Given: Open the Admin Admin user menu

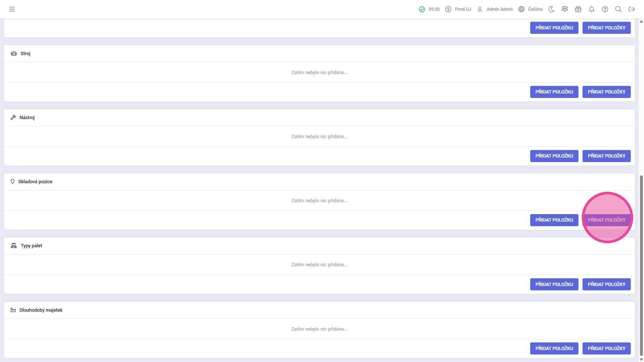Looking at the screenshot, I should pyautogui.click(x=495, y=9).
